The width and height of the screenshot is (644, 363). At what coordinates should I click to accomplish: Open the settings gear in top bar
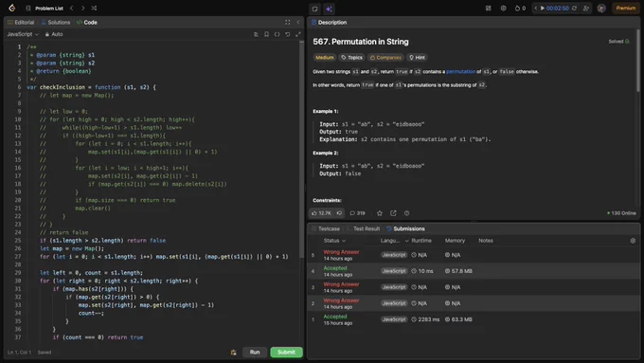[503, 9]
